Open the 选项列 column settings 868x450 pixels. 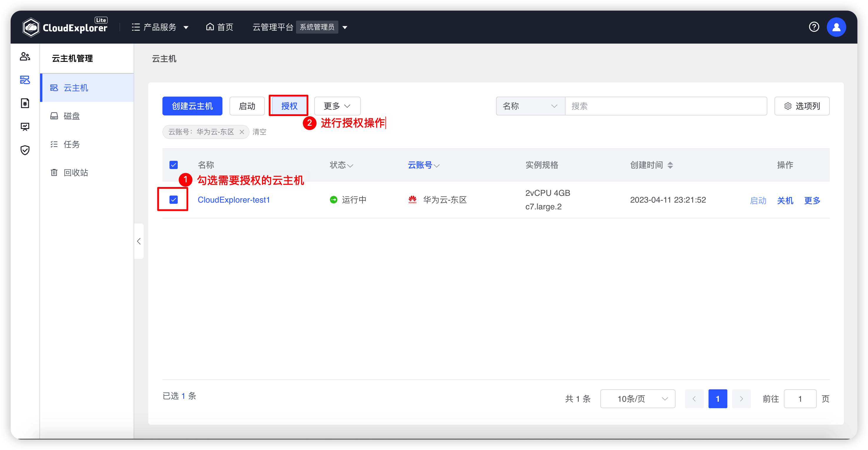pos(802,106)
